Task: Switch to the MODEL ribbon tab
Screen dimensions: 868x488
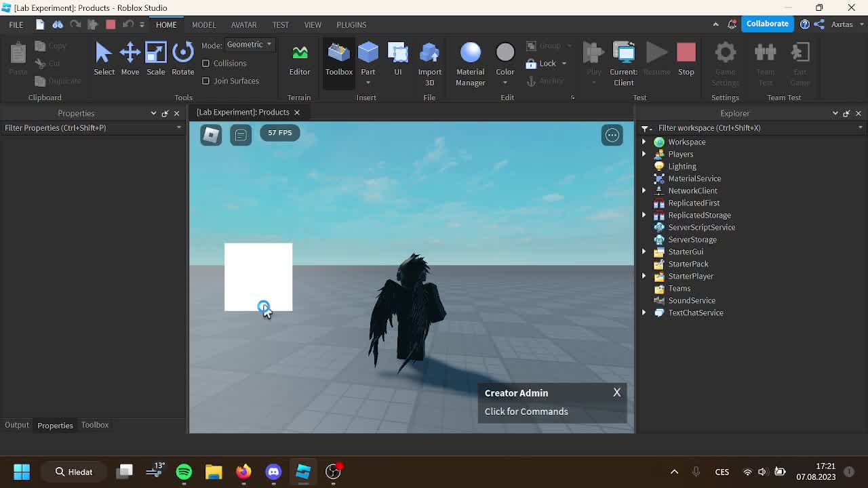Action: 203,24
